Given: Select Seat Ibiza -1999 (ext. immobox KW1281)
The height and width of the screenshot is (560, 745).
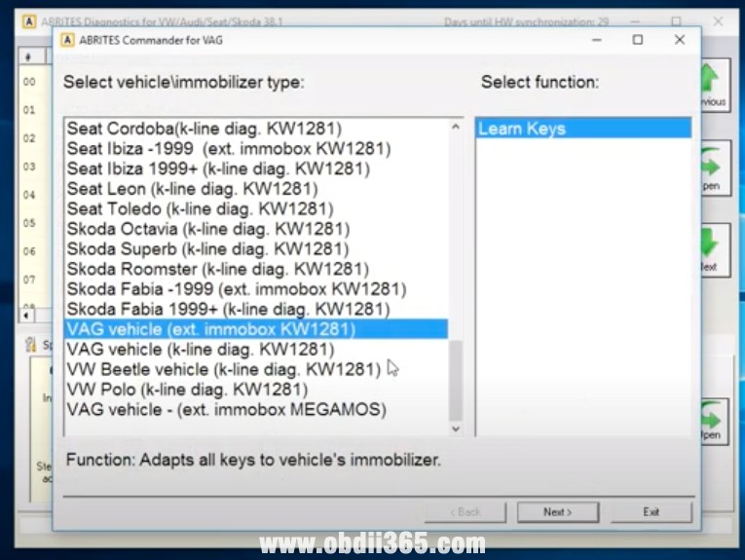Looking at the screenshot, I should pos(256,149).
